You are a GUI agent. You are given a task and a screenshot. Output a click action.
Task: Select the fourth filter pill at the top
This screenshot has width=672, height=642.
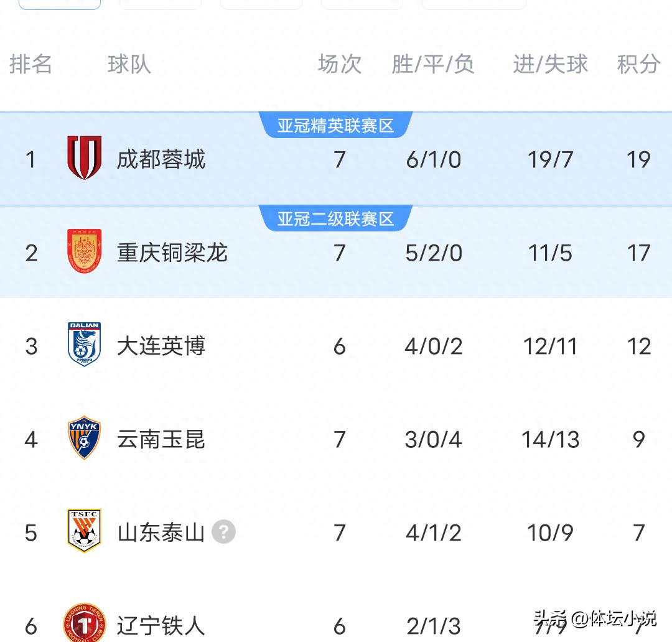362,2
